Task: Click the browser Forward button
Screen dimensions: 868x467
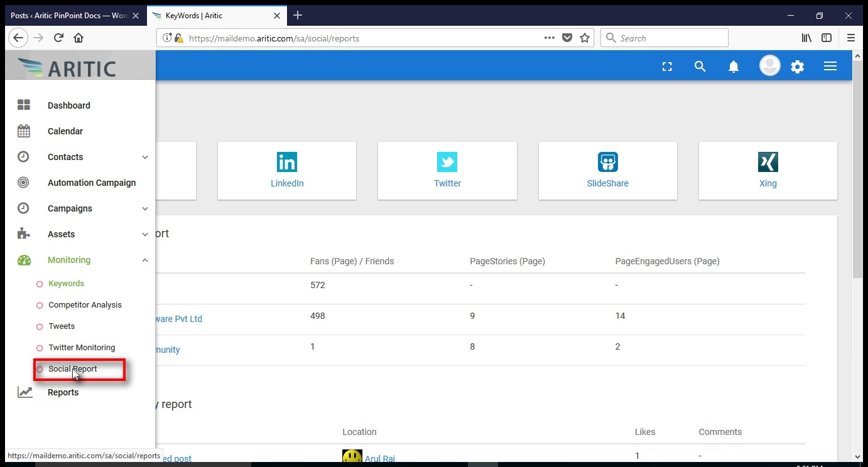Action: pos(38,38)
